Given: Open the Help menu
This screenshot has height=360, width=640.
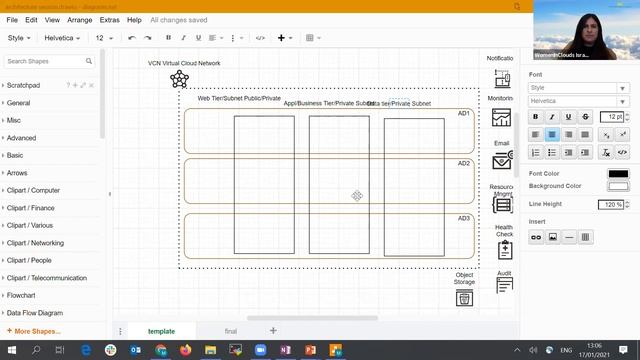Looking at the screenshot, I should [134, 20].
